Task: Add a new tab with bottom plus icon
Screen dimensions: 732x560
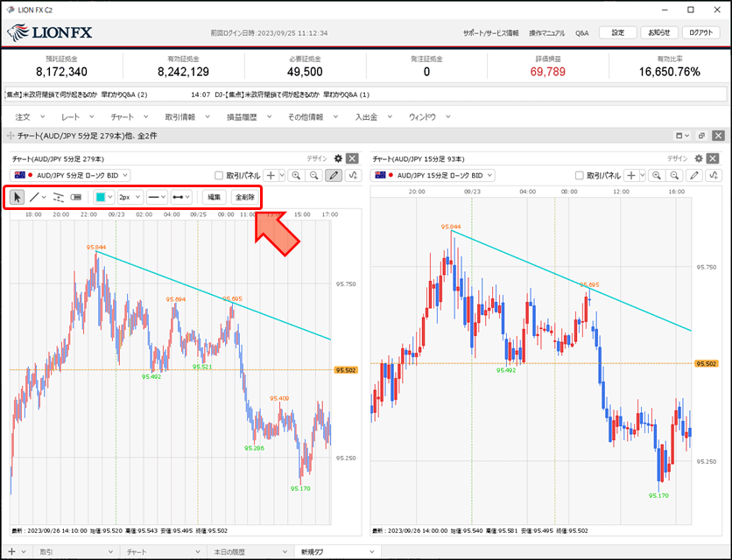Action: (11, 551)
